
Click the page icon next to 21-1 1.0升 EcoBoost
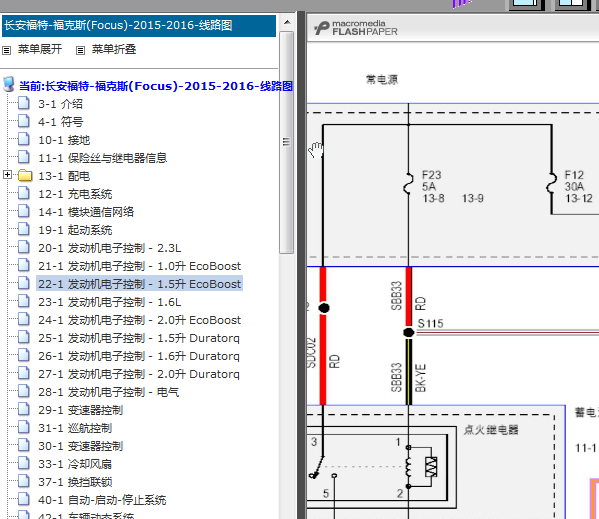click(24, 265)
